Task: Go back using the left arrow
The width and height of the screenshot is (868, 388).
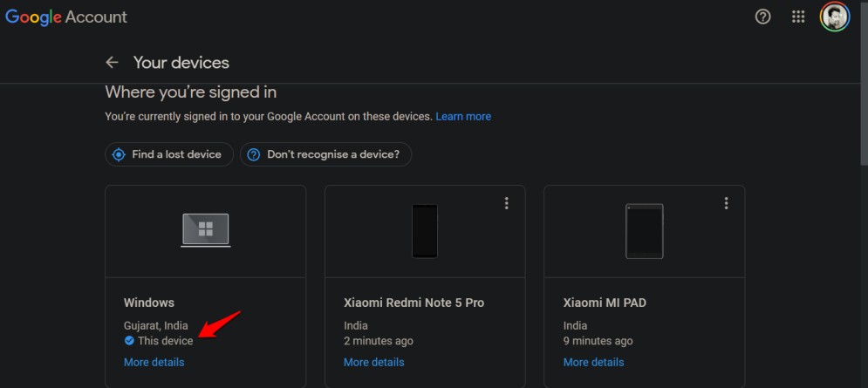Action: pos(112,63)
